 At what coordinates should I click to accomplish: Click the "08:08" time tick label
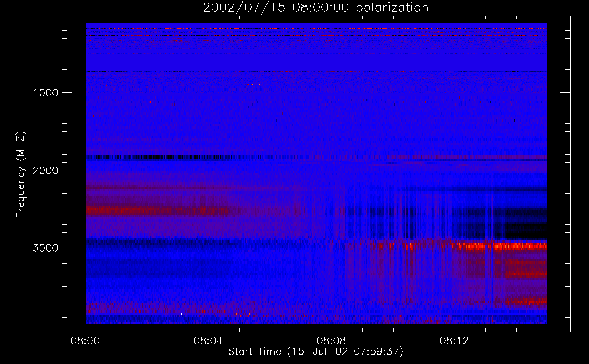point(331,341)
